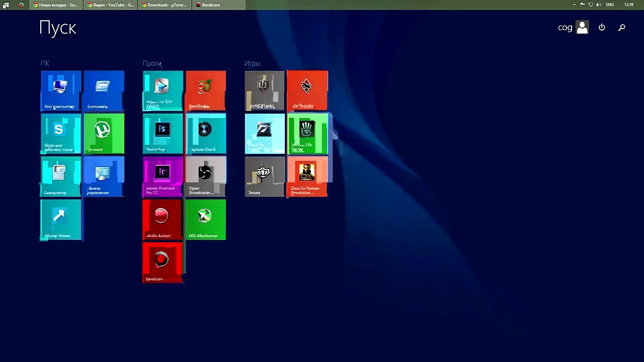
Task: Launch the Skype для рабочего стола tile
Action: (61, 134)
